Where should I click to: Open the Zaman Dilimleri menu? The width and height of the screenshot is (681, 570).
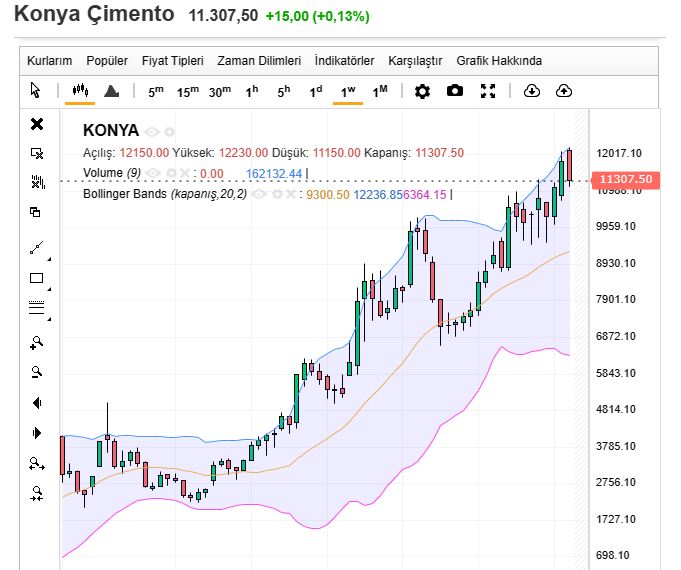tap(259, 60)
